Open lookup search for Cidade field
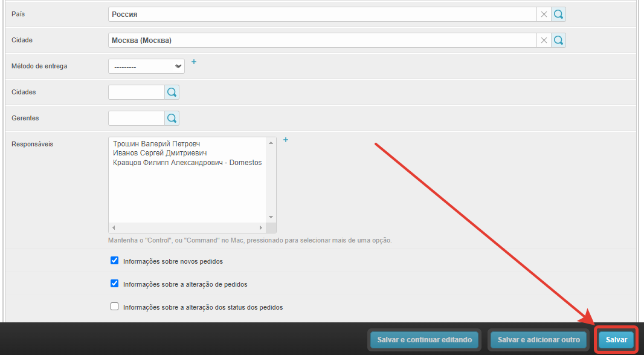 click(559, 41)
